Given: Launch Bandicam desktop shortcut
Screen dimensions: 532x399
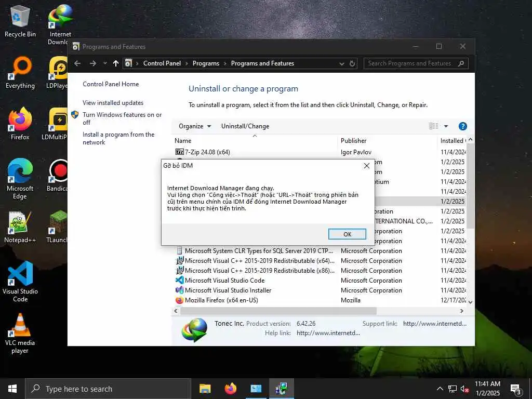Looking at the screenshot, I should pyautogui.click(x=57, y=176).
